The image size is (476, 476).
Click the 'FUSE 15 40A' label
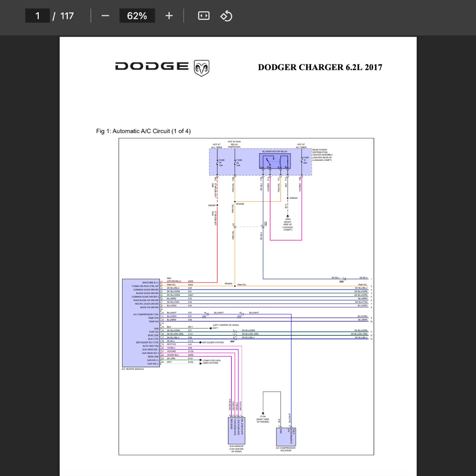pos(306,160)
